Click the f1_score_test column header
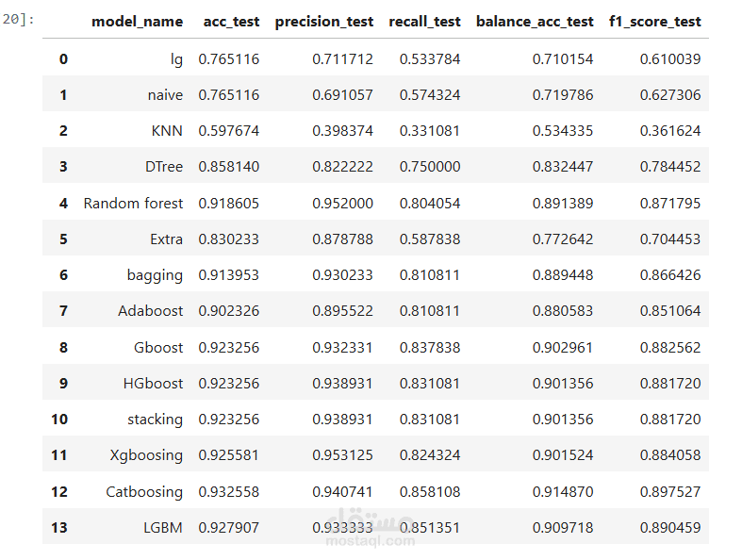The image size is (742, 560). pyautogui.click(x=656, y=22)
